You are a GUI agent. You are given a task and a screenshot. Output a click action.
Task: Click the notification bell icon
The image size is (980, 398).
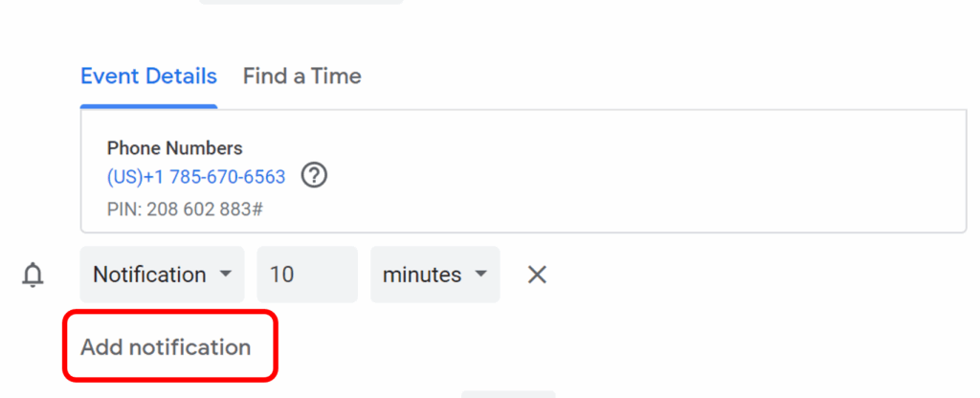(x=33, y=276)
